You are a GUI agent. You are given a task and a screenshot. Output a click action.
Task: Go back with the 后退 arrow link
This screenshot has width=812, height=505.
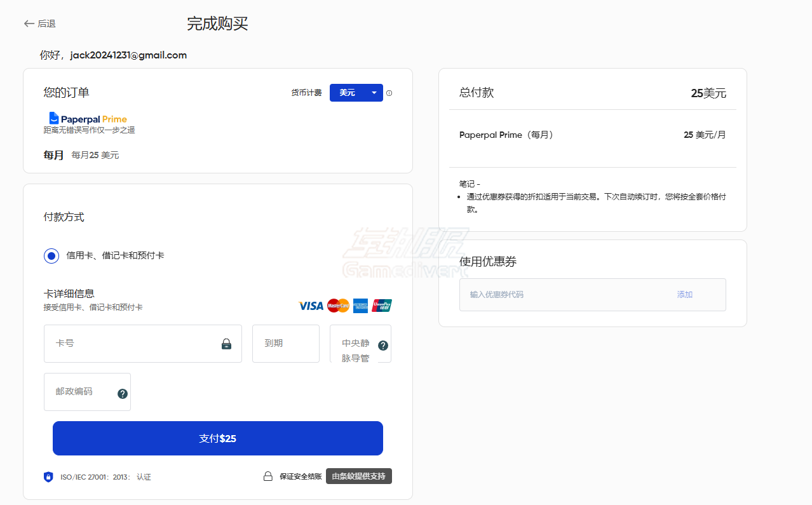[x=39, y=24]
